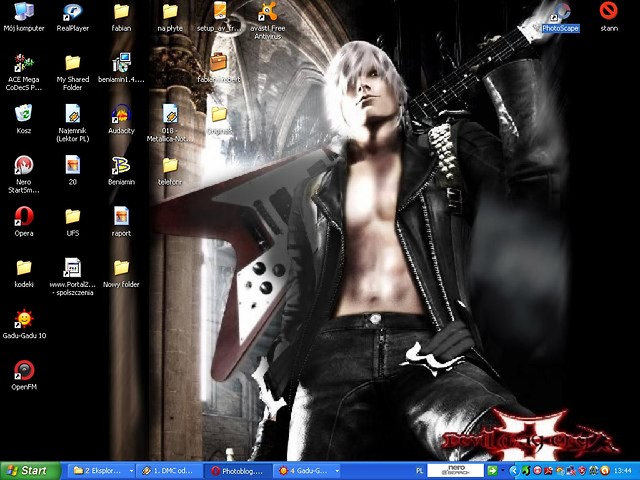Launch Gadu-Gadu 10 from desktop
The width and height of the screenshot is (640, 480).
tap(24, 324)
